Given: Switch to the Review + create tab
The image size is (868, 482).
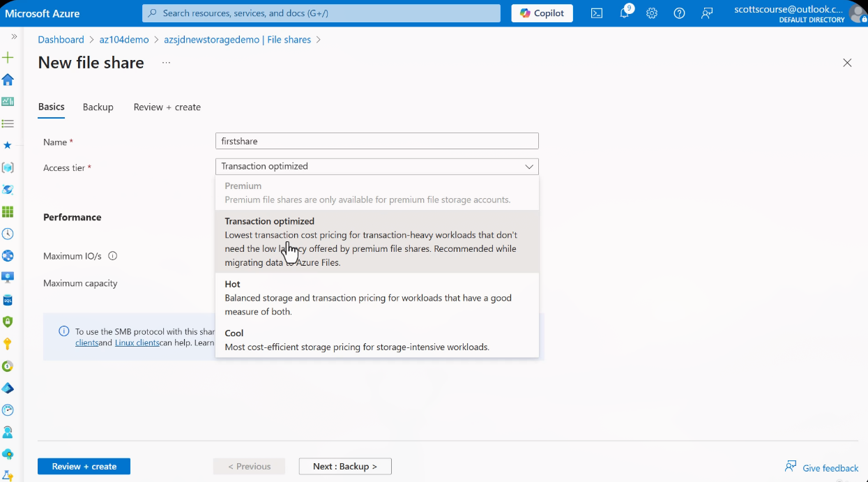Looking at the screenshot, I should click(167, 107).
